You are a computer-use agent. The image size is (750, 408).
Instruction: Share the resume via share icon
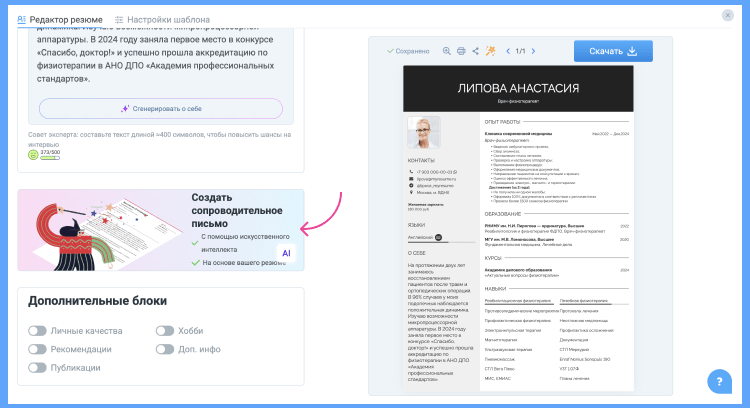coord(475,51)
